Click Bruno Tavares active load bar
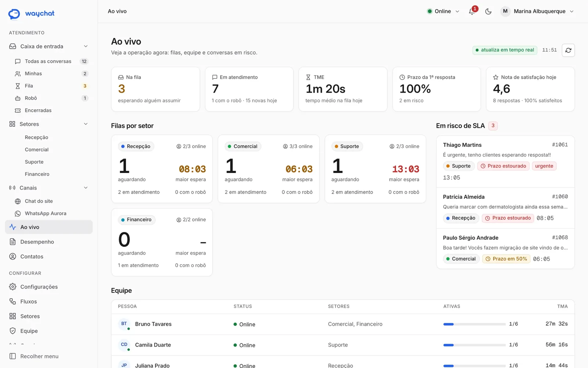 pos(474,324)
